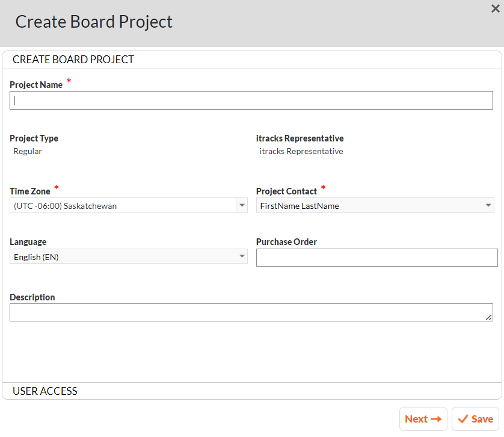Select the 'Regular' project type text
Viewport: 504px width, 437px height.
click(x=28, y=151)
